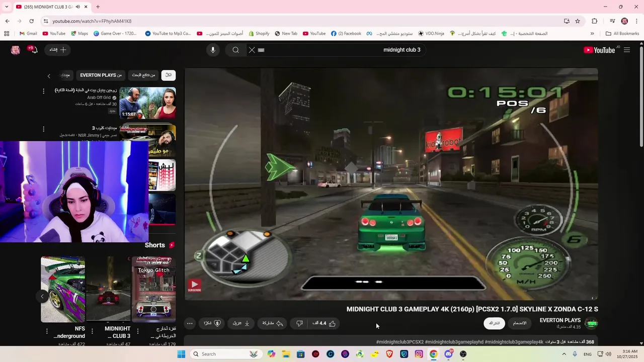Open Arab Off Grid video thumbnail
644x362 pixels.
pos(147,103)
